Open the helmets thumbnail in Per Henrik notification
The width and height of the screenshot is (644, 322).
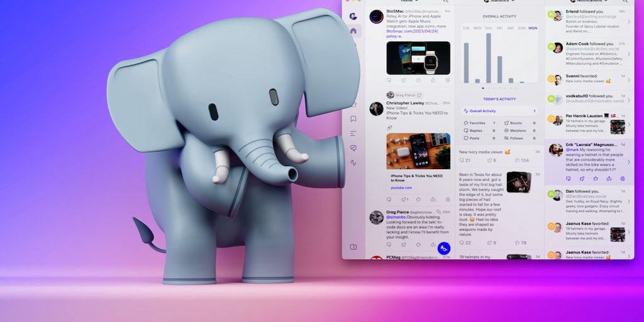point(618,126)
